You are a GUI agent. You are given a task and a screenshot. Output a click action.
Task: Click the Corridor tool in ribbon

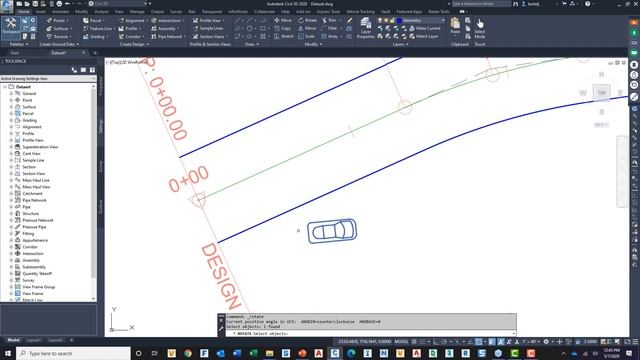tap(130, 36)
